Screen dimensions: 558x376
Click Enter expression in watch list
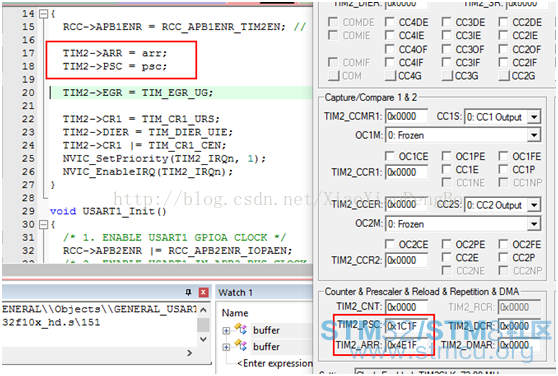(274, 363)
